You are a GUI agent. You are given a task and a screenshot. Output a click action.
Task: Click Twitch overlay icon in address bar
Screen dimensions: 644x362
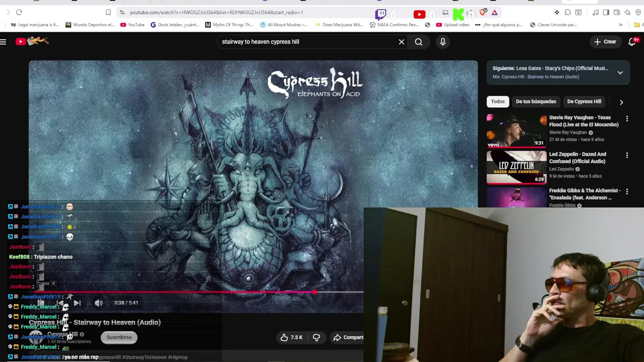pos(381,14)
